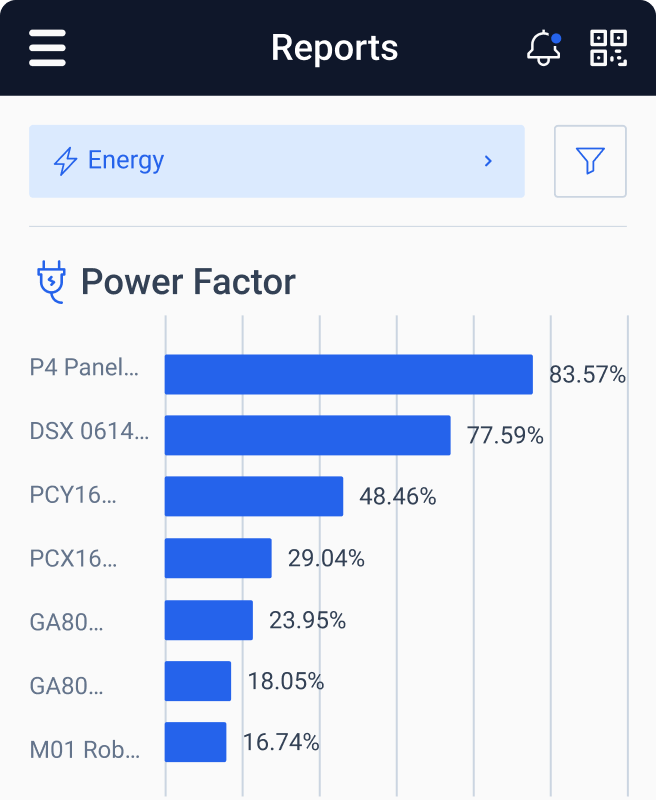
Task: Open the hamburger navigation menu
Action: click(46, 46)
